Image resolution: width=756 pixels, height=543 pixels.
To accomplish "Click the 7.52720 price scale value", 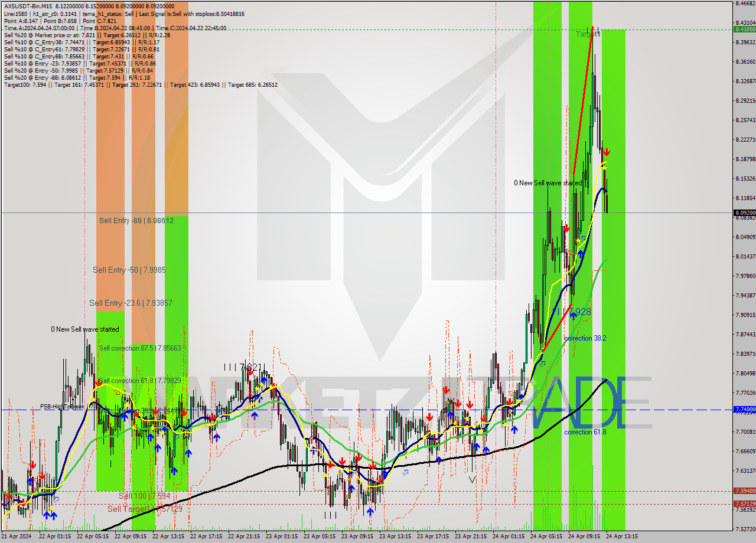I will point(745,529).
